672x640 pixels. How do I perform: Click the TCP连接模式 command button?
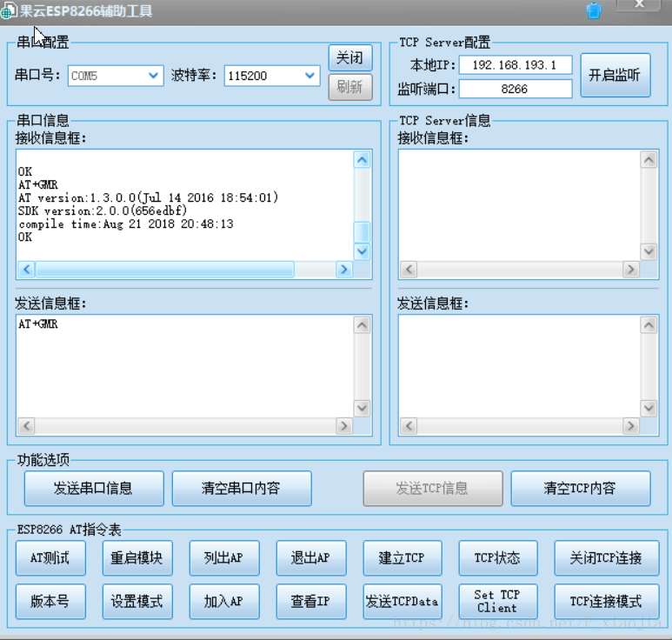(607, 602)
